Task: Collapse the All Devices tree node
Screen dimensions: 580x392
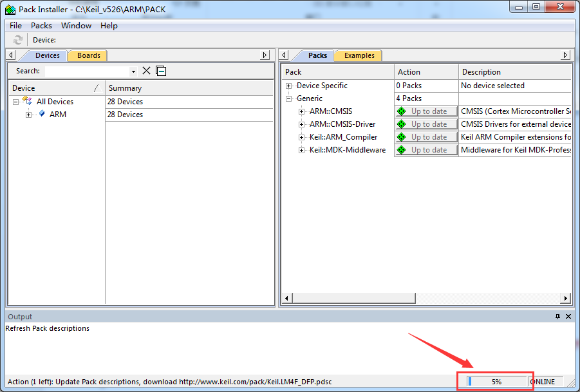Action: pos(15,102)
